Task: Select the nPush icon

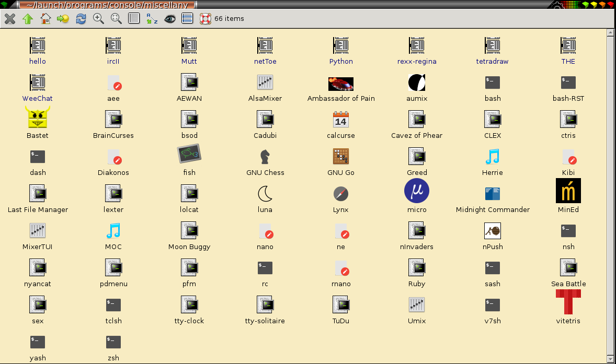Action: [x=492, y=231]
